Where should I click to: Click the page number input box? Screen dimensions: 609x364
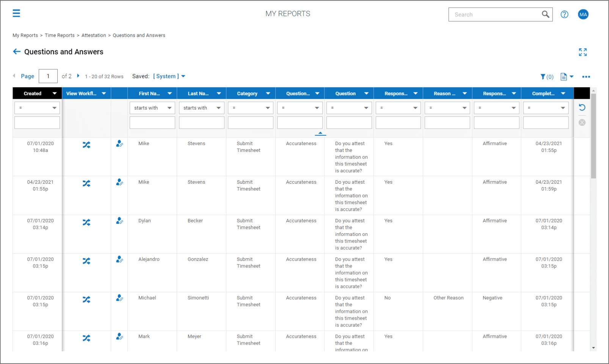(48, 76)
